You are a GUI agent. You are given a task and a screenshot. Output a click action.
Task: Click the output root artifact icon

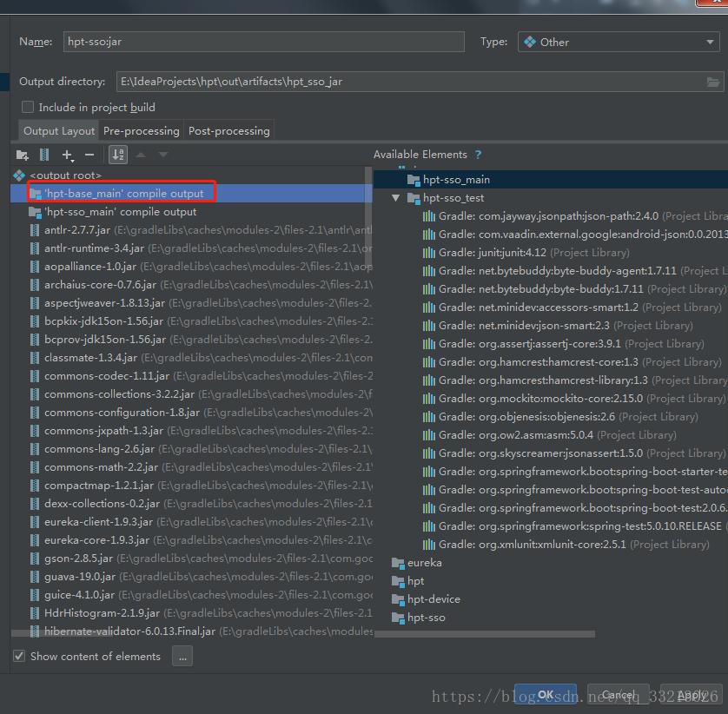click(19, 175)
